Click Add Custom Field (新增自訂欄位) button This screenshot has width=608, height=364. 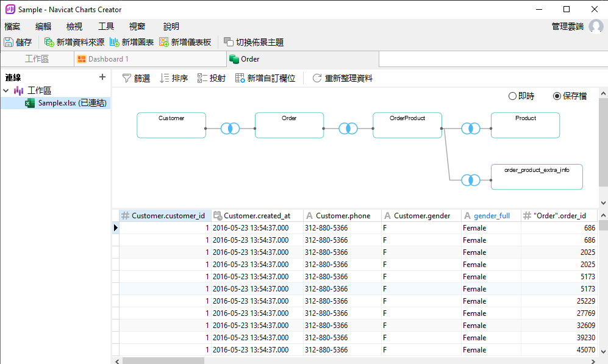(x=265, y=78)
